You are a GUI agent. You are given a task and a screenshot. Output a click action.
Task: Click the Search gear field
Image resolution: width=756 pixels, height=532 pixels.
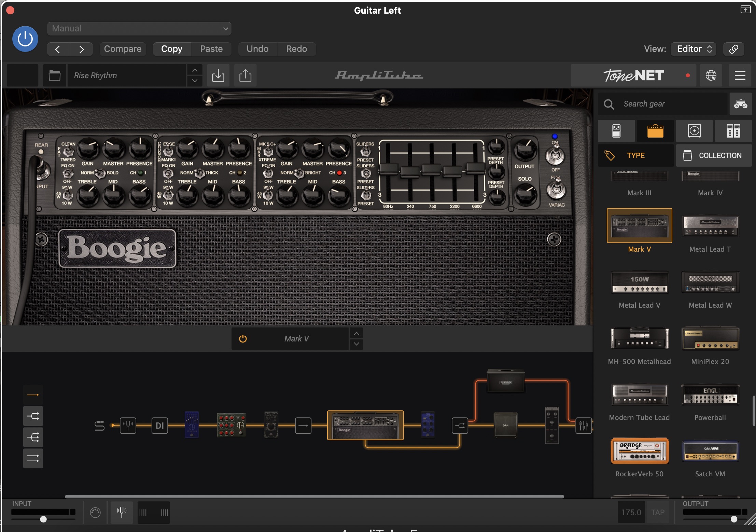coord(662,104)
